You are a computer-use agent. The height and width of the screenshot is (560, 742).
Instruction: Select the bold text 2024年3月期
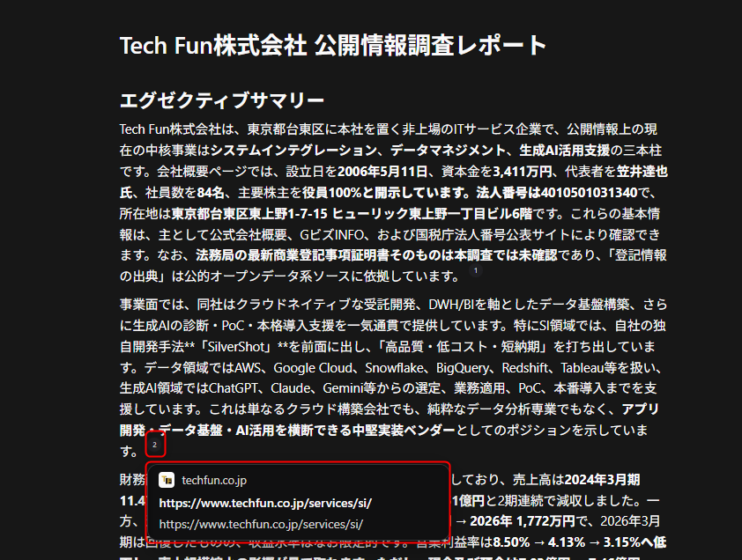(x=602, y=480)
